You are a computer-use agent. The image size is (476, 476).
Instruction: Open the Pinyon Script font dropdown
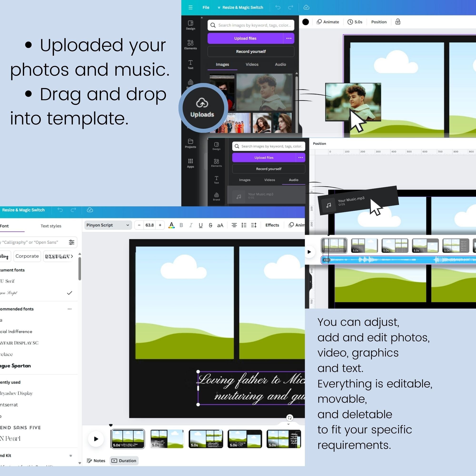pyautogui.click(x=108, y=225)
